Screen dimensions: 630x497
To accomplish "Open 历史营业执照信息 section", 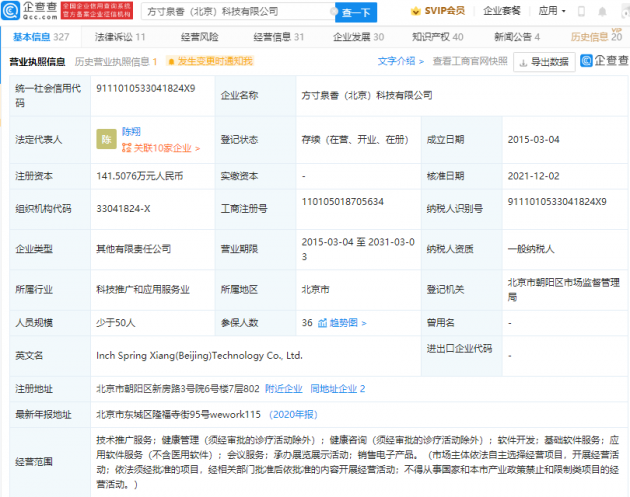I will tap(116, 61).
